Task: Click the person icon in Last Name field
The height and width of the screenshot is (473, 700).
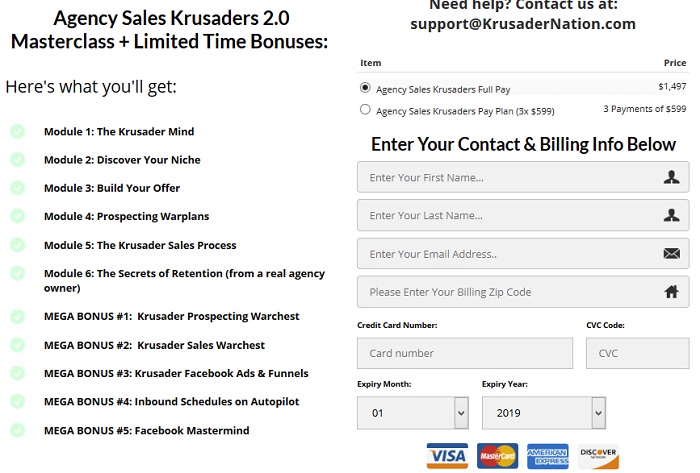Action: 671,215
